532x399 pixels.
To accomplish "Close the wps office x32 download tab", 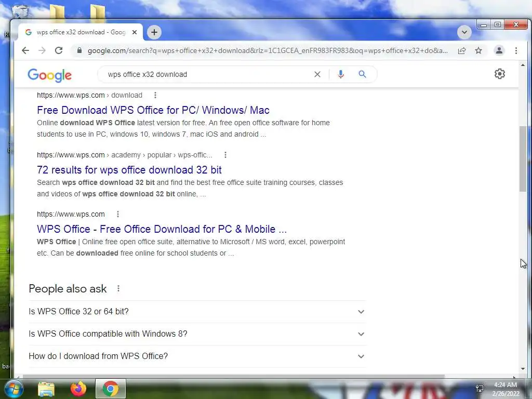I will coord(135,32).
